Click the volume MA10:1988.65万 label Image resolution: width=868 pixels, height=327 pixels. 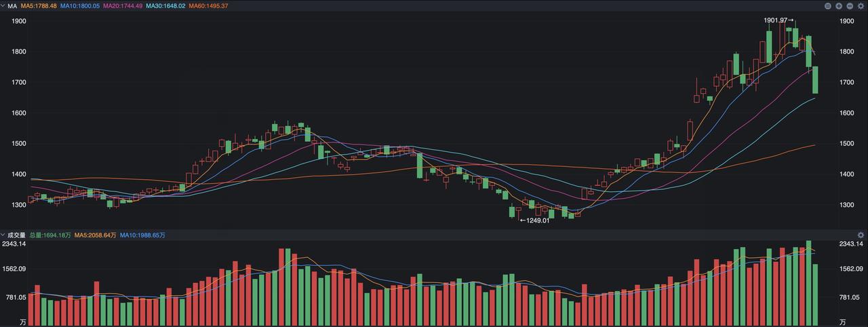[x=142, y=235]
